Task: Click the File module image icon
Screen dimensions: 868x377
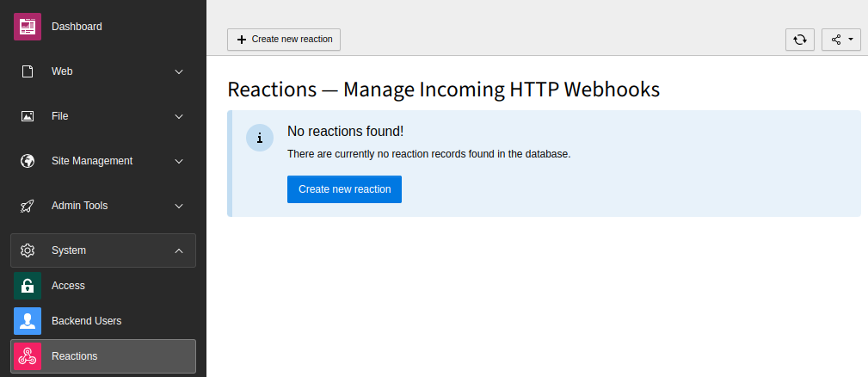Action: tap(28, 116)
